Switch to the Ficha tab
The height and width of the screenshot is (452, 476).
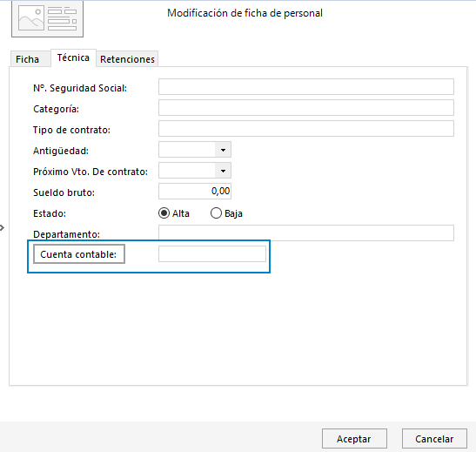[27, 59]
